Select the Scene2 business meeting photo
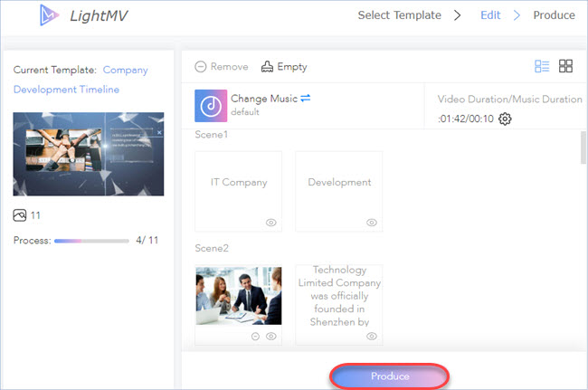 click(x=239, y=296)
